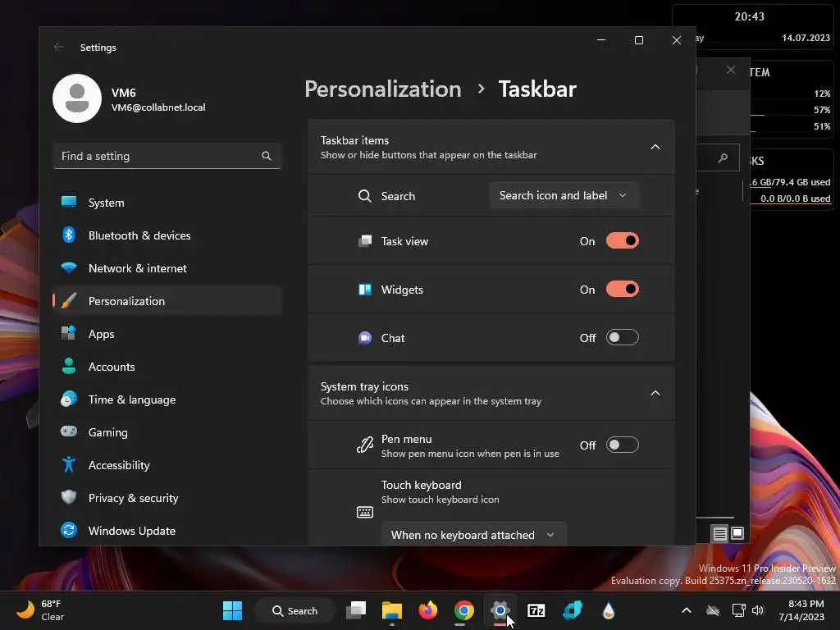Close the window behind Settings
Viewport: 840px width, 630px height.
(x=731, y=71)
